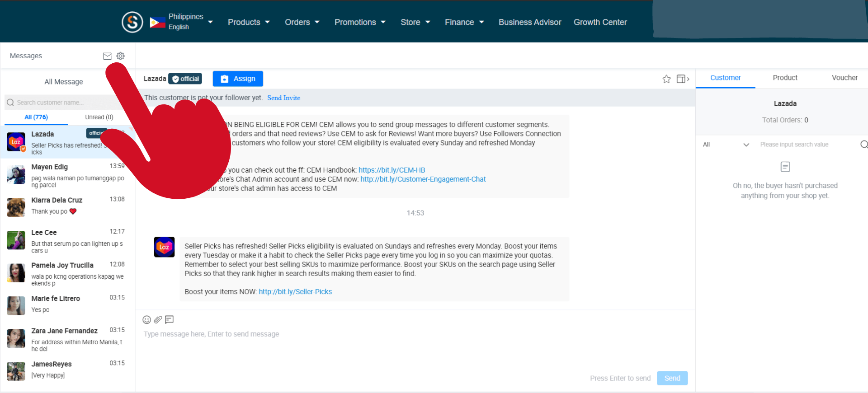Click the official badge in chat header
Screen dimensions: 868x393
tap(185, 79)
